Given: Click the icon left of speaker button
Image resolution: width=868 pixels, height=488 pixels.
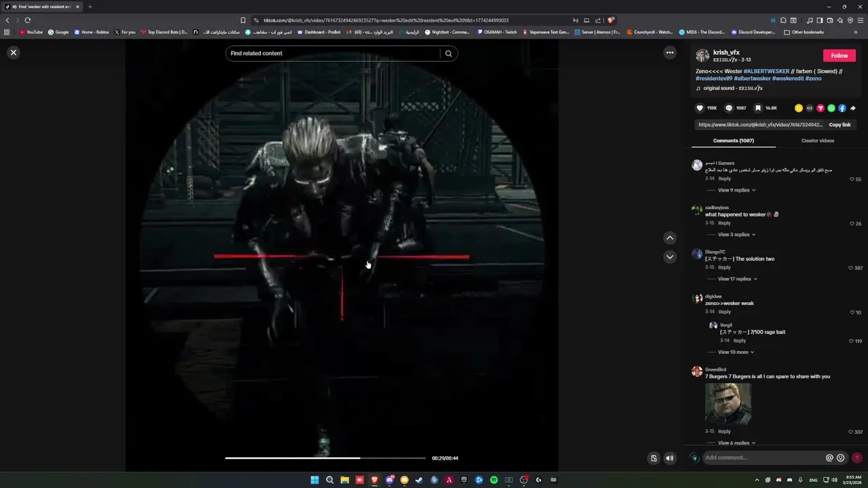Looking at the screenshot, I should click(654, 458).
